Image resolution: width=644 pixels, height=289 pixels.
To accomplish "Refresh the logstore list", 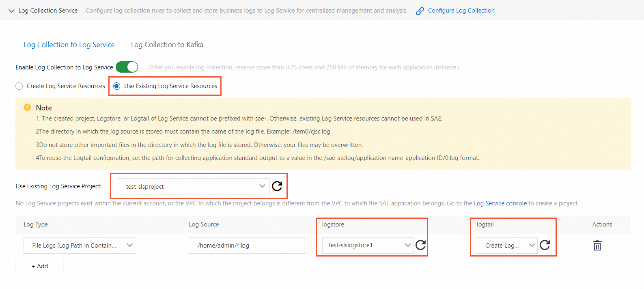I will [421, 245].
